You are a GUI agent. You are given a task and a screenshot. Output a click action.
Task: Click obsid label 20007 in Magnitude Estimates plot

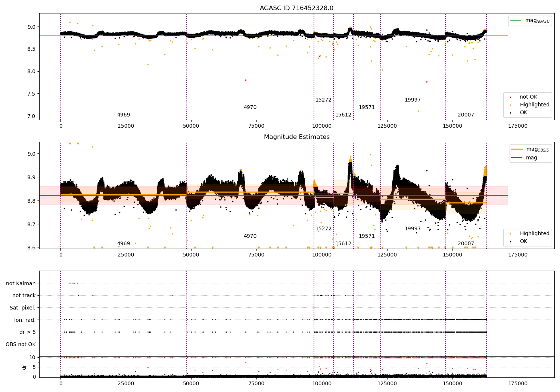466,244
